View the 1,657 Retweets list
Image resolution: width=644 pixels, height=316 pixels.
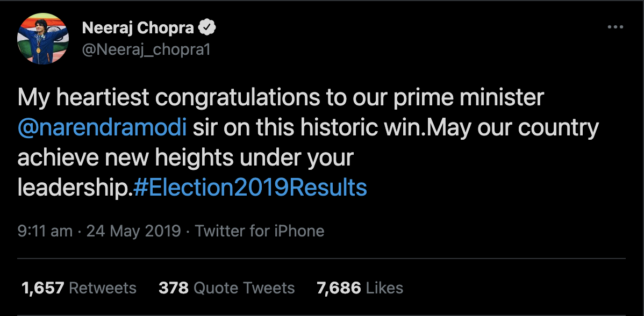pos(78,288)
